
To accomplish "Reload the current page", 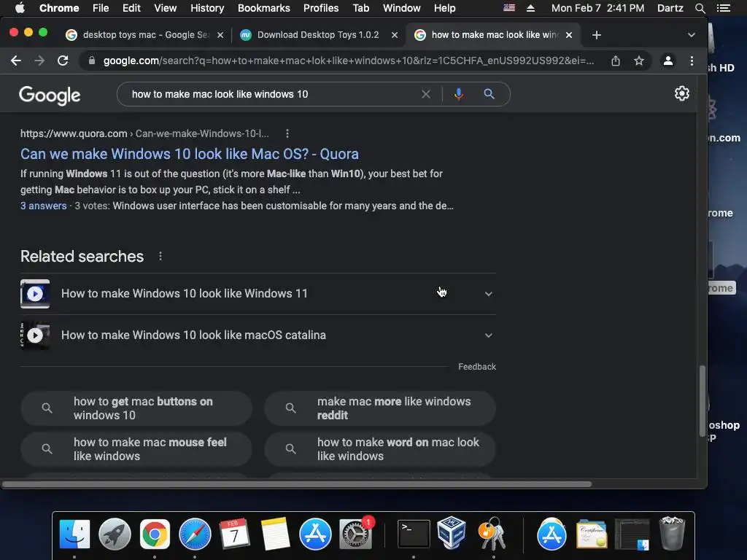I will pyautogui.click(x=63, y=61).
